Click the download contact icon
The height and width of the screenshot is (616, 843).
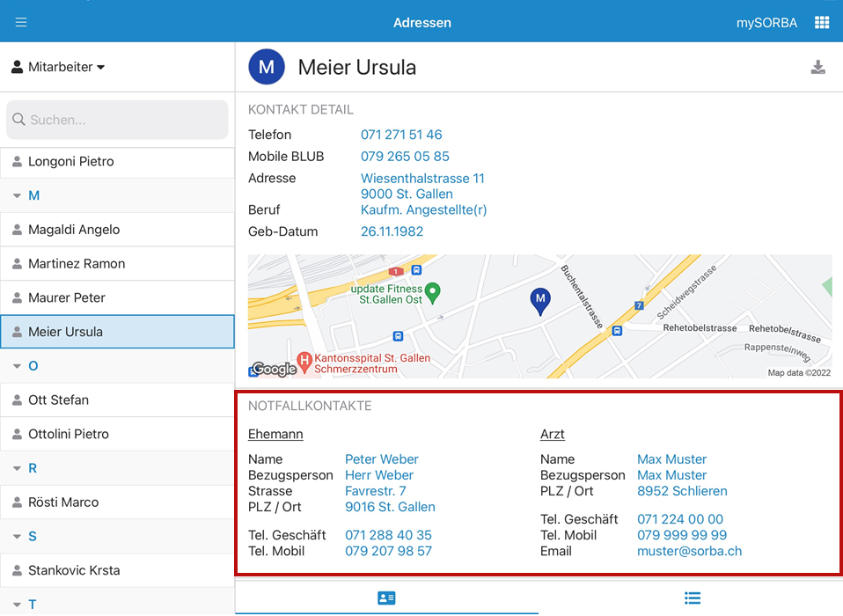click(817, 68)
